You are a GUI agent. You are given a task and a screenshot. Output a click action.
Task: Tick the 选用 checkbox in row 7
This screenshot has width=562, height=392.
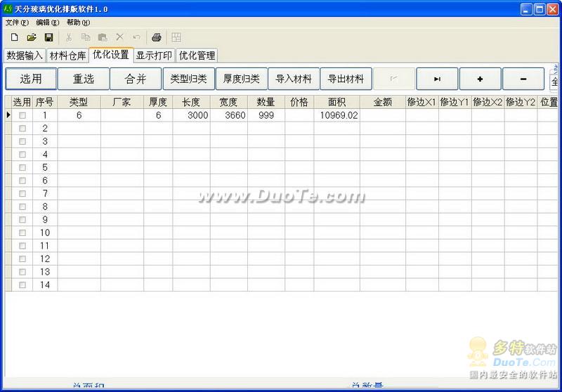coord(22,194)
